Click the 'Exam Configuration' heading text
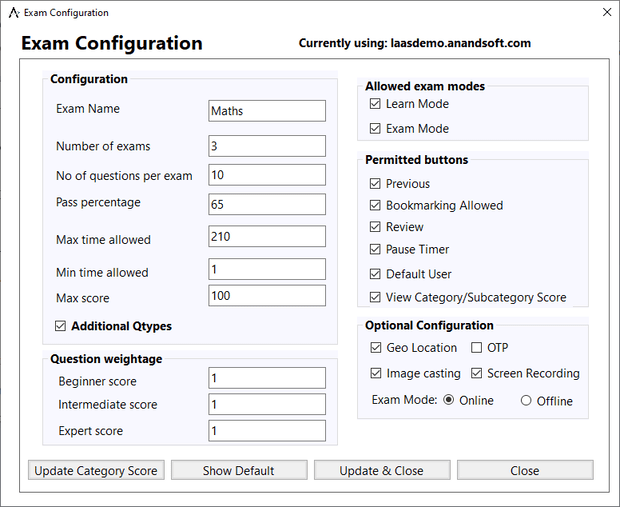620x507 pixels. (x=112, y=43)
